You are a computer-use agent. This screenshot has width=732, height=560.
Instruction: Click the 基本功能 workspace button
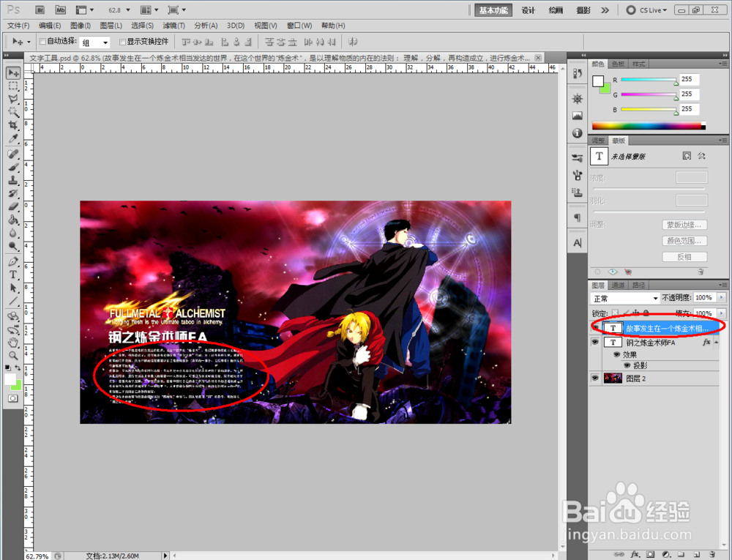click(x=493, y=10)
